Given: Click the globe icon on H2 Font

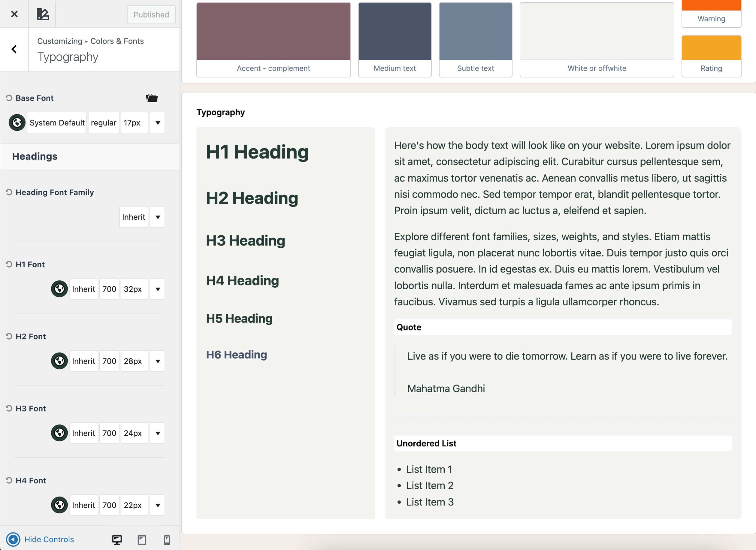Looking at the screenshot, I should [x=59, y=361].
